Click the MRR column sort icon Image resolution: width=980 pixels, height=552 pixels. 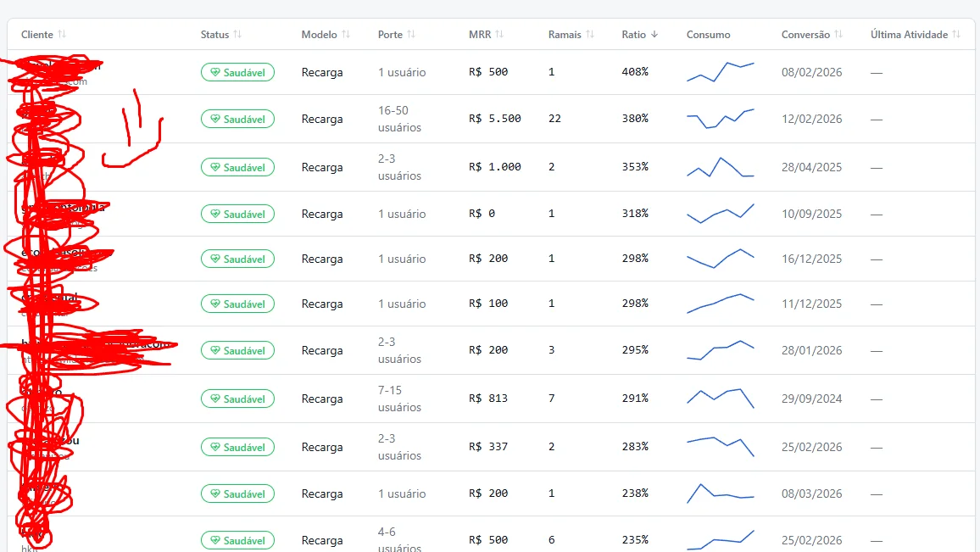pos(499,35)
